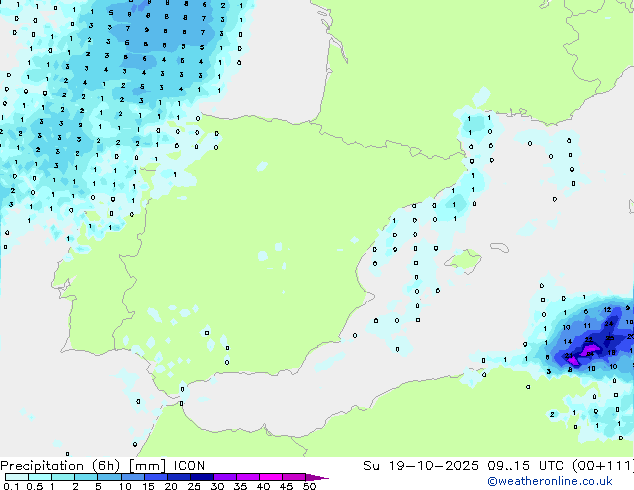The image size is (634, 490).
Task: Click the 0.1–0.5 mm palest legend swatch
Action: pos(17,477)
